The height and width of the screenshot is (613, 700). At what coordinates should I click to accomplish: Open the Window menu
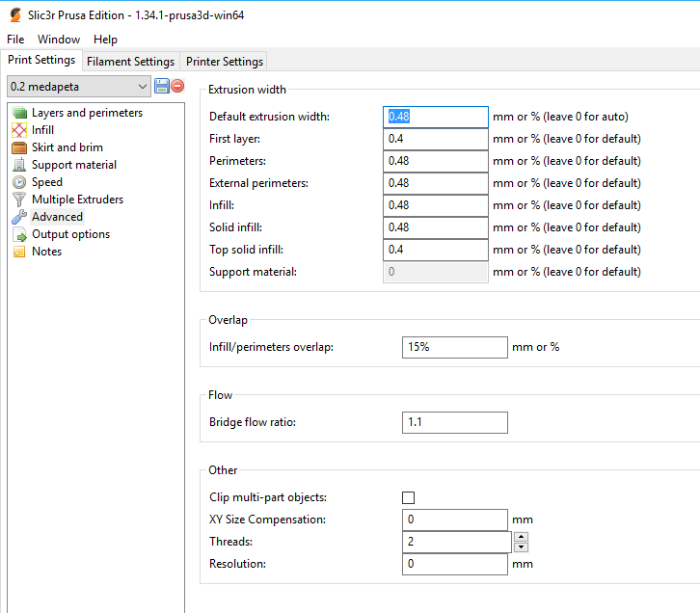pos(59,40)
